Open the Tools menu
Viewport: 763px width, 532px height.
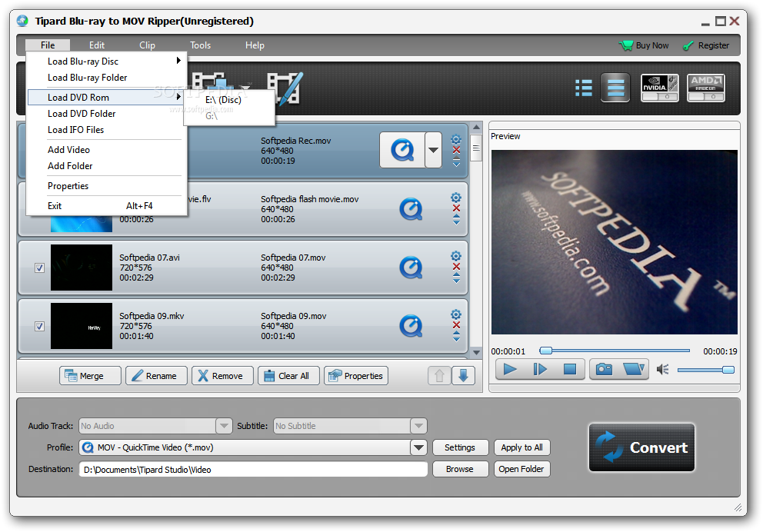click(200, 45)
